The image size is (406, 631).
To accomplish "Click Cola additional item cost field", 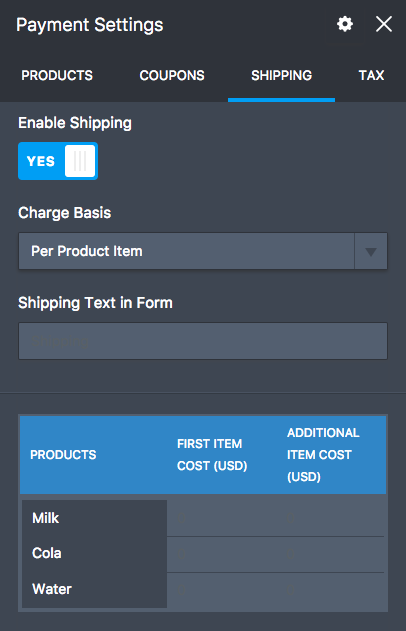I will point(330,555).
